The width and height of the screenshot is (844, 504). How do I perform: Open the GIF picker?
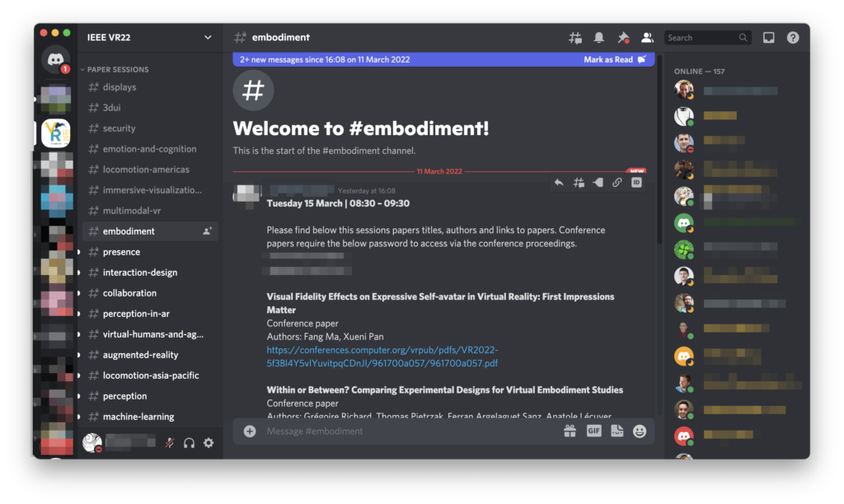pos(593,431)
